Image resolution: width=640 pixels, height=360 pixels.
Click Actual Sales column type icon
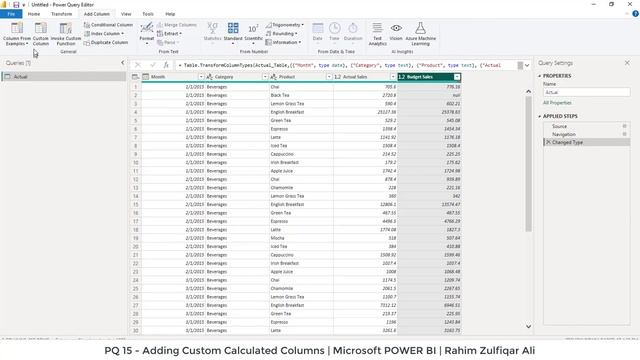coord(338,77)
